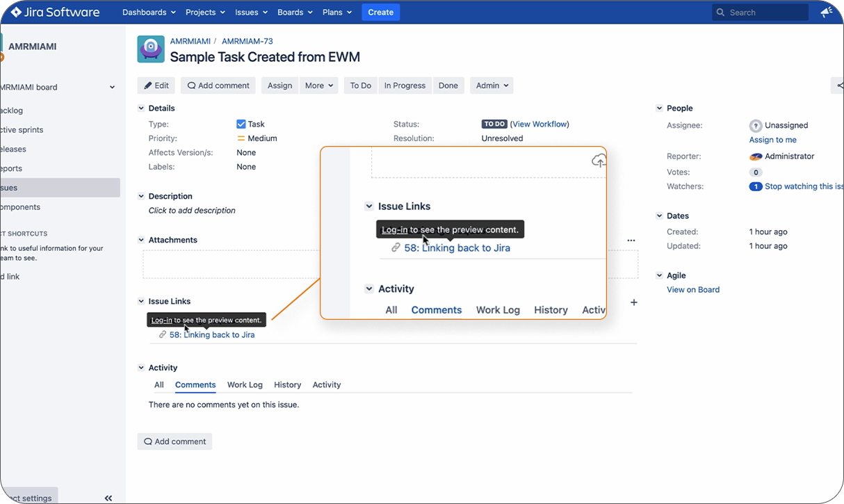Open attachments ellipsis options menu
Image resolution: width=844 pixels, height=504 pixels.
631,241
